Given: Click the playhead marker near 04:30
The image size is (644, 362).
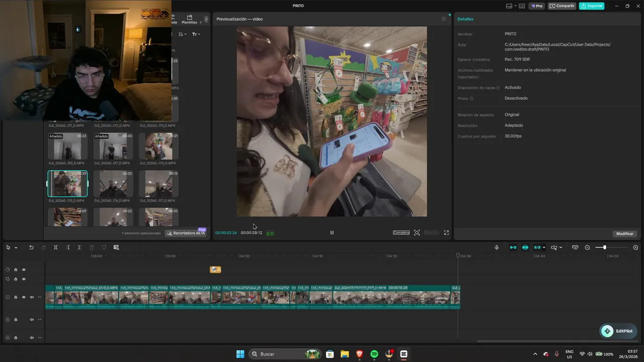Looking at the screenshot, I should click(458, 256).
